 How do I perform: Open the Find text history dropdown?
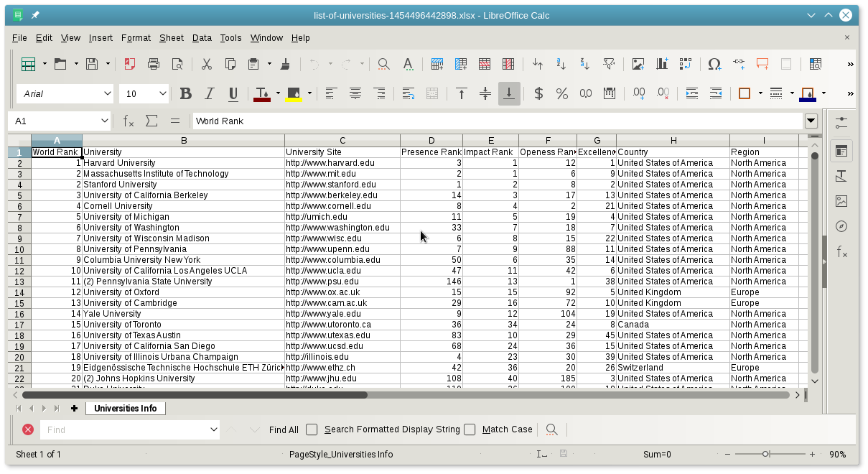(213, 429)
